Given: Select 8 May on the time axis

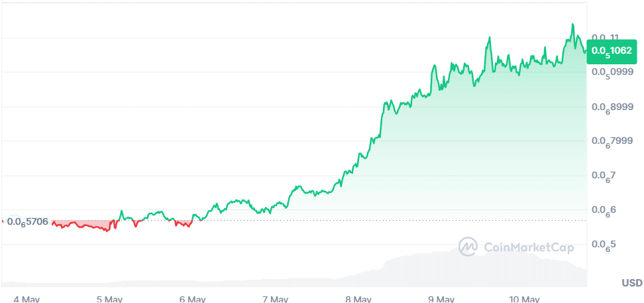Looking at the screenshot, I should [358, 298].
